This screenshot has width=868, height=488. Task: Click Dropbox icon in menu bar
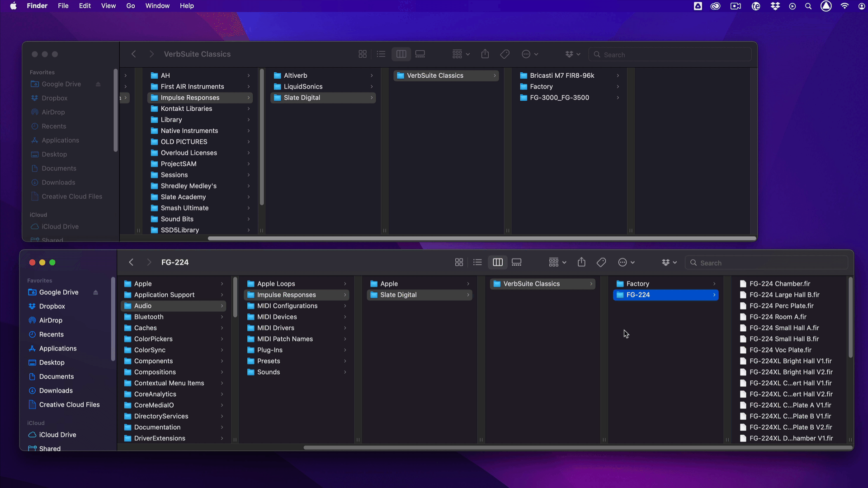click(775, 6)
